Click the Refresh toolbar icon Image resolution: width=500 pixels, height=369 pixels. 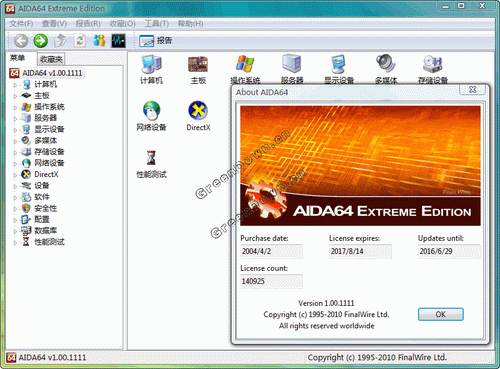[80, 41]
